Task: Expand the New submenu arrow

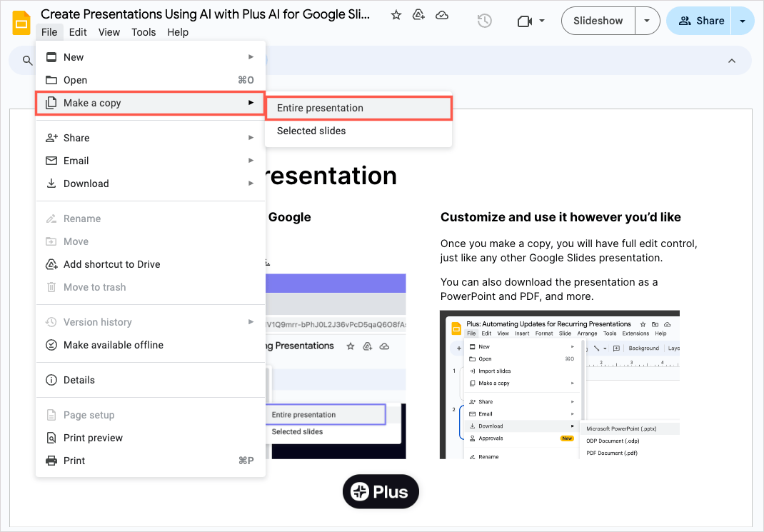Action: click(x=251, y=57)
